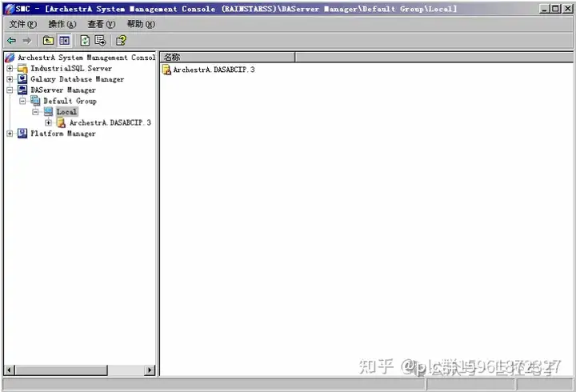Open the 查看(V) menu
The width and height of the screenshot is (576, 392).
[101, 24]
